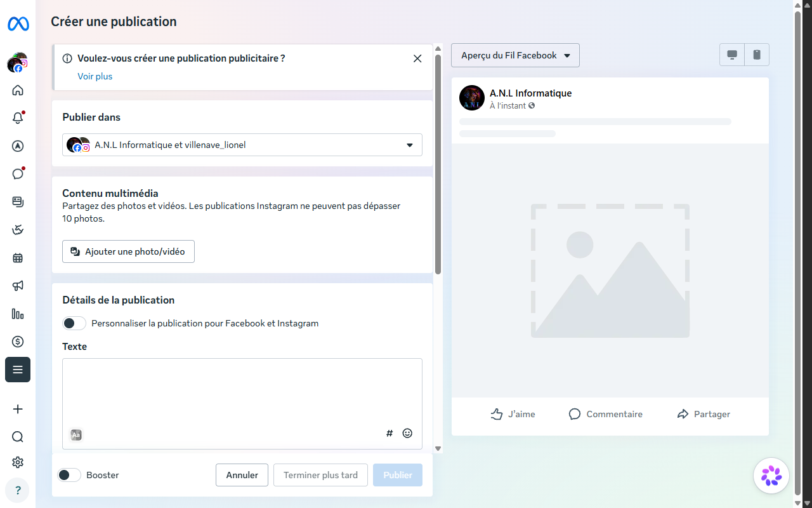Open the bar chart statistics icon

pos(18,314)
